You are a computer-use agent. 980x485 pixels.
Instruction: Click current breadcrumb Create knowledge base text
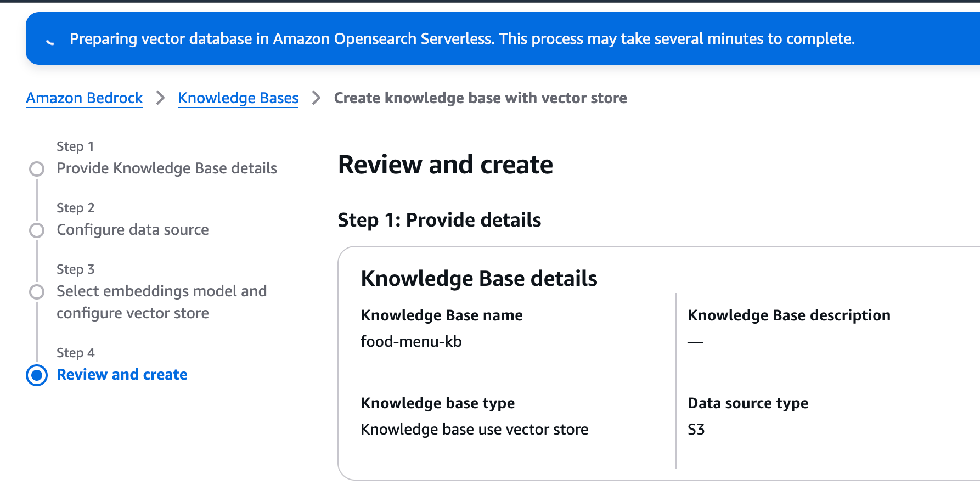[x=480, y=98]
